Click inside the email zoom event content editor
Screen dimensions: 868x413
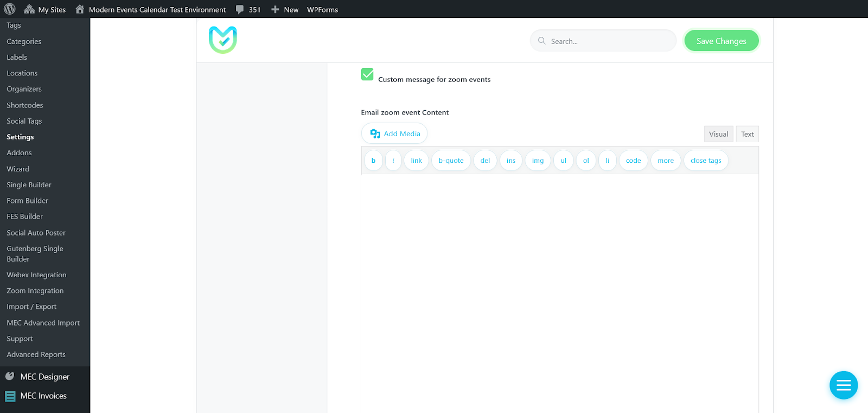point(560,293)
